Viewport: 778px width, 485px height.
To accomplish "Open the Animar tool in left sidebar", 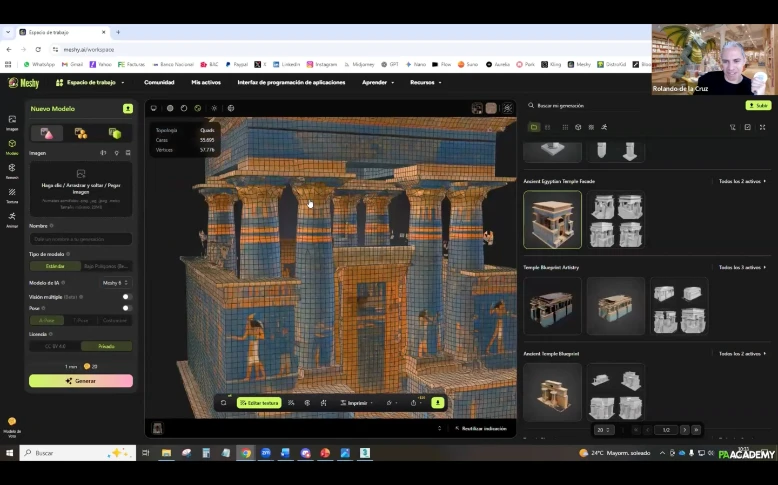I will coord(12,217).
